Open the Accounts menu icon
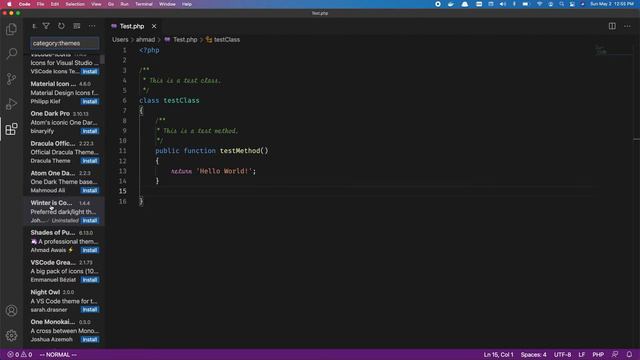 pos(11,311)
